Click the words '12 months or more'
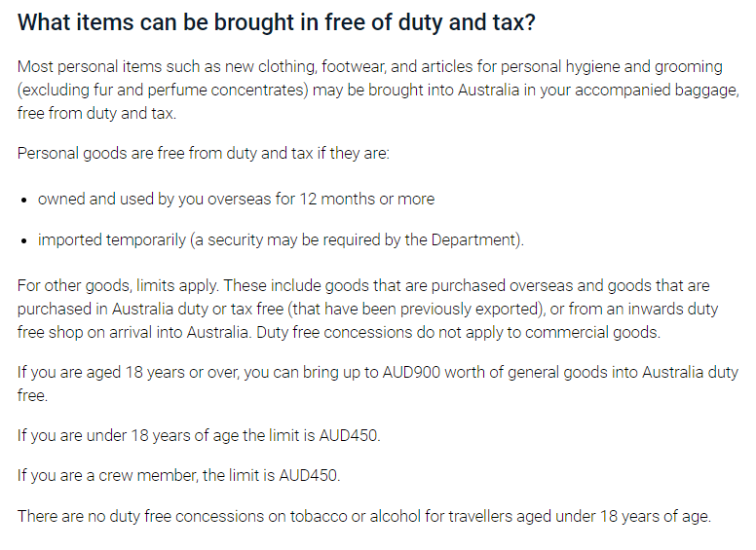756x550 pixels. point(367,199)
